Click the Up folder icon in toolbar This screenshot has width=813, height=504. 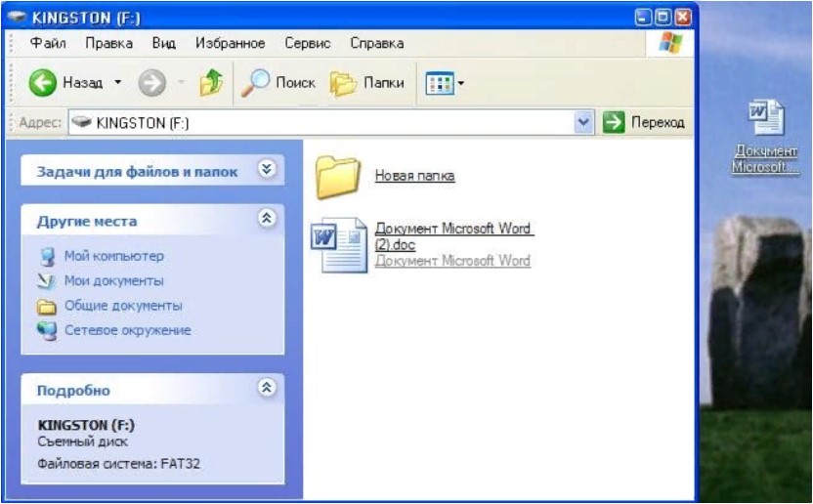coord(210,84)
